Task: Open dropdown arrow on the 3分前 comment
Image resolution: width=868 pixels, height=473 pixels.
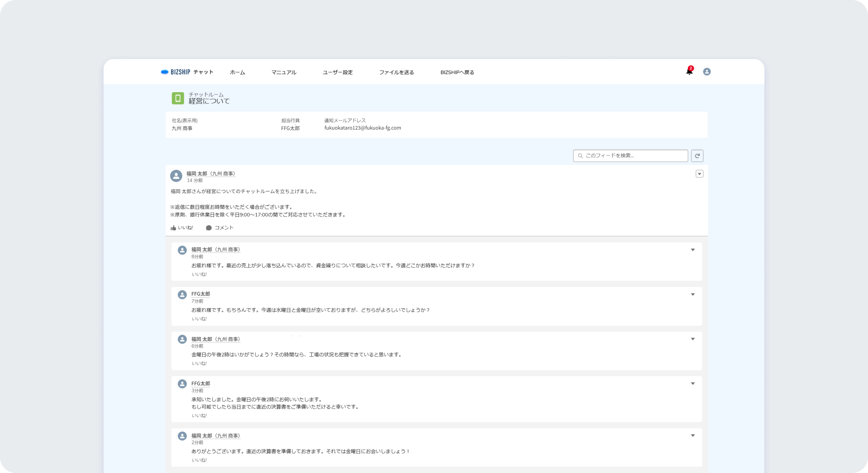Action: 693,383
